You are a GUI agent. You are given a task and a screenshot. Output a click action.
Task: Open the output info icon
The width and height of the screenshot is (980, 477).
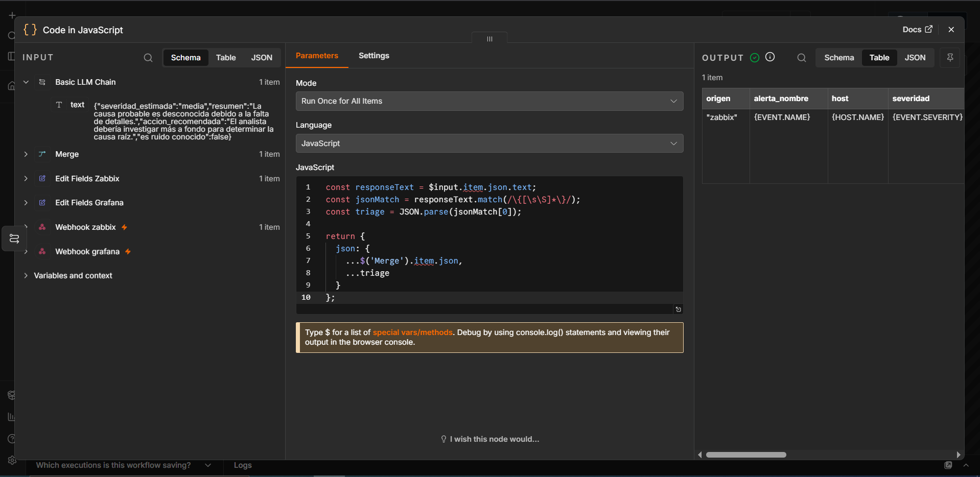(770, 57)
